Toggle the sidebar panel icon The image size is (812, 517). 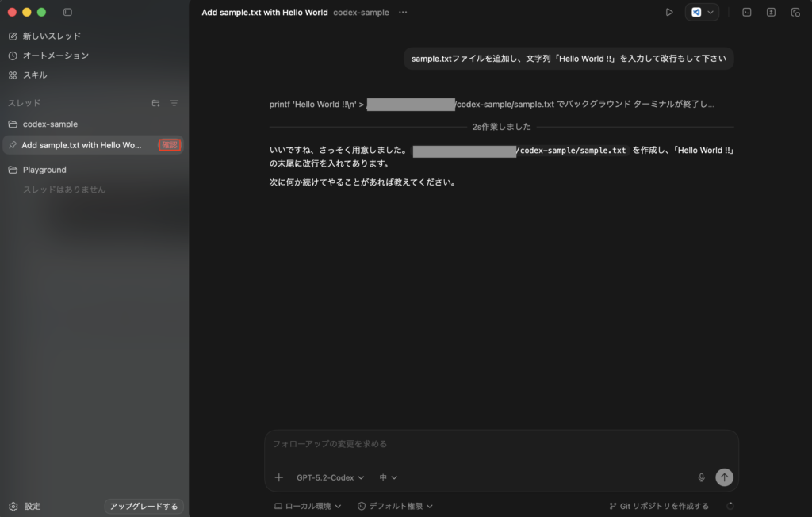point(67,12)
